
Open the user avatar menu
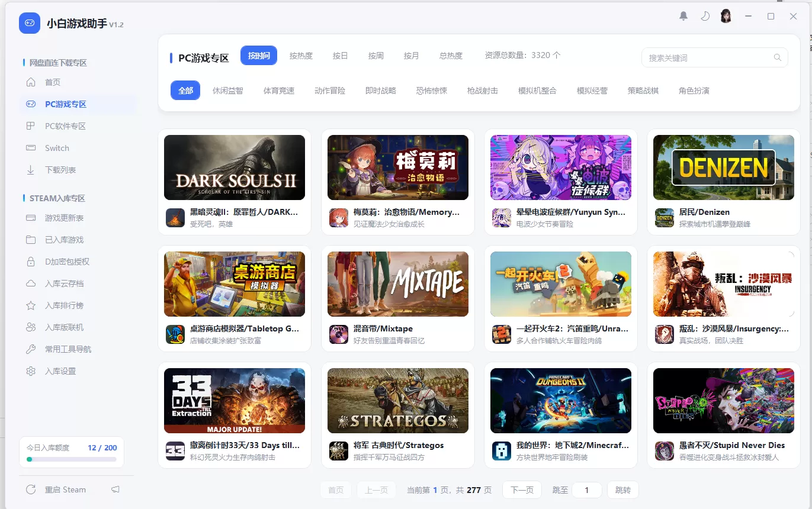click(726, 16)
